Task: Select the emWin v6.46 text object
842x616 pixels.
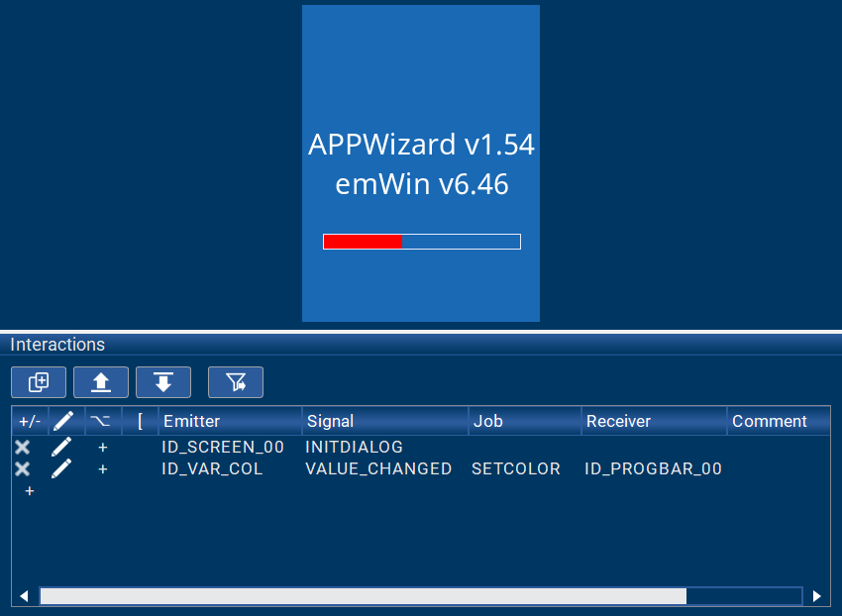Action: pos(422,184)
